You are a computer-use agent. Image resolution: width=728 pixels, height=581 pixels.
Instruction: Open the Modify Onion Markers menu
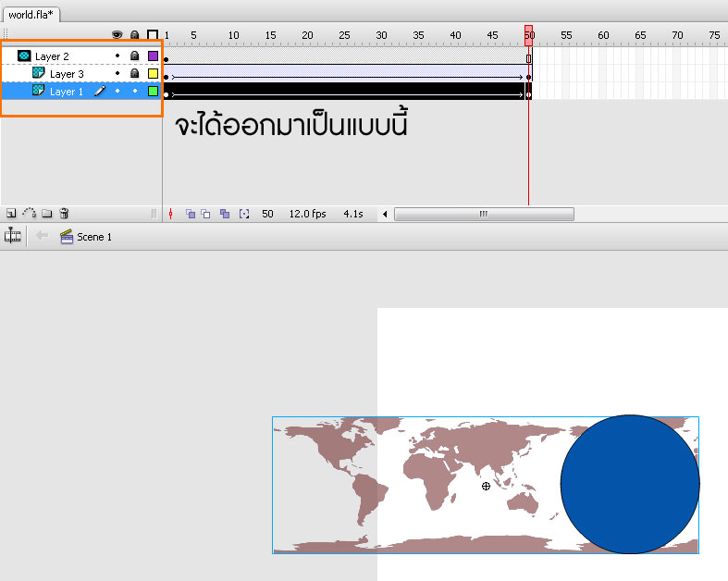click(x=244, y=214)
